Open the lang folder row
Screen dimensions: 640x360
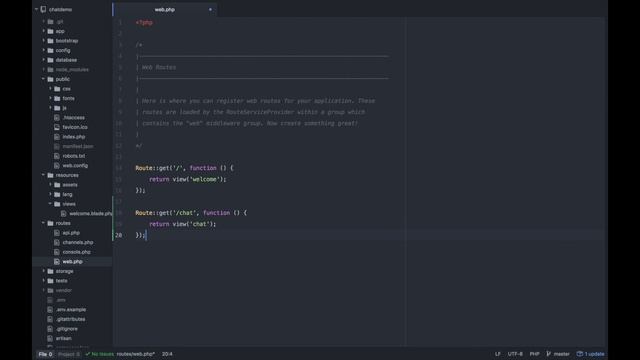(x=72, y=194)
